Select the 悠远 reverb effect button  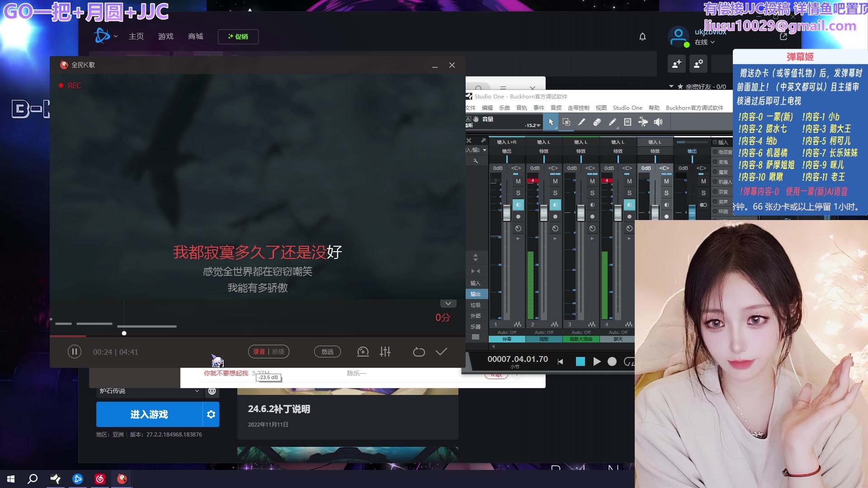pyautogui.click(x=327, y=352)
